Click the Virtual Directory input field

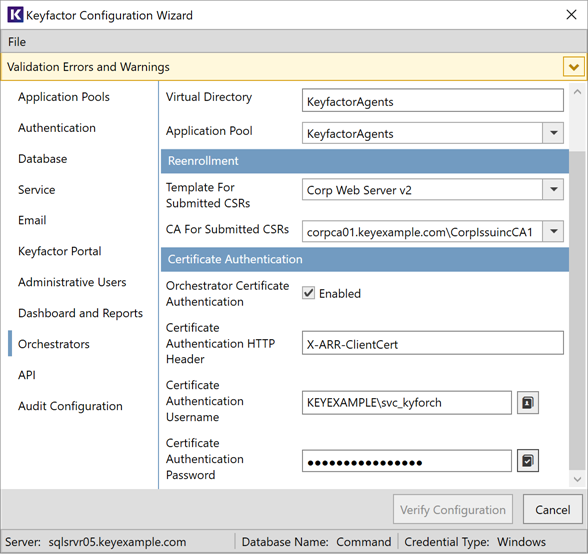(433, 101)
